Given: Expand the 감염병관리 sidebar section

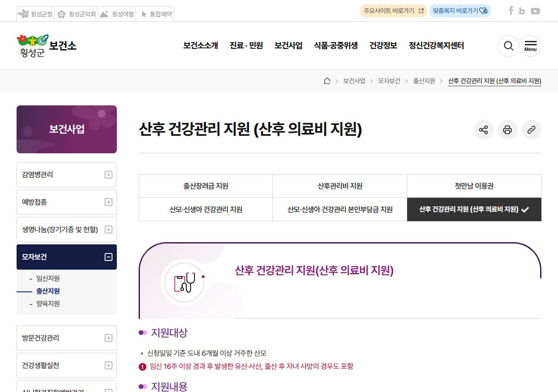Looking at the screenshot, I should click(67, 175).
